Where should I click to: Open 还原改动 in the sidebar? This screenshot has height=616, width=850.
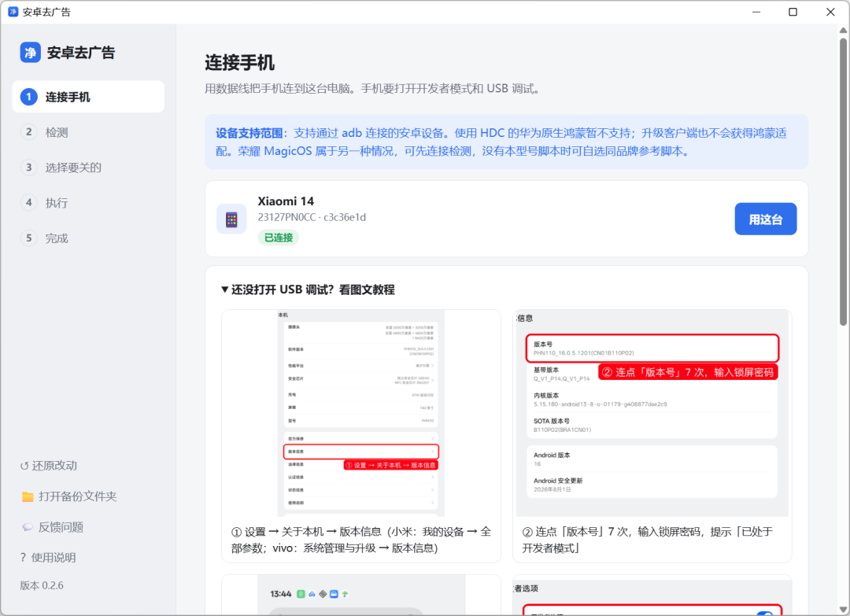[x=49, y=466]
